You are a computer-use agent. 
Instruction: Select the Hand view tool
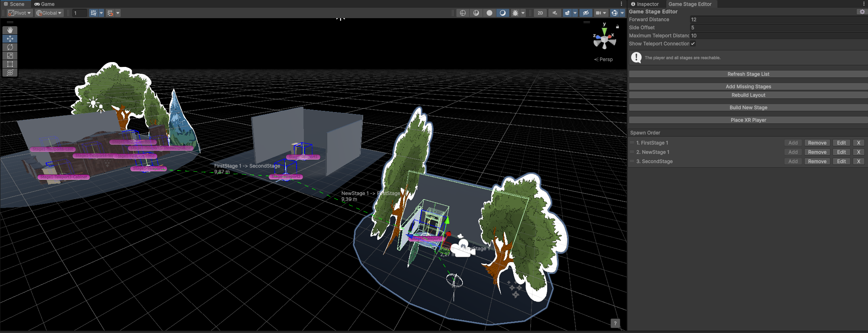[x=10, y=30]
